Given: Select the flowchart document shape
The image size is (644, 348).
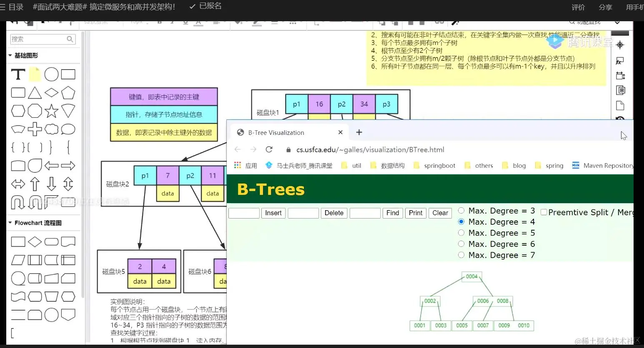Looking at the screenshot, I should (x=68, y=242).
